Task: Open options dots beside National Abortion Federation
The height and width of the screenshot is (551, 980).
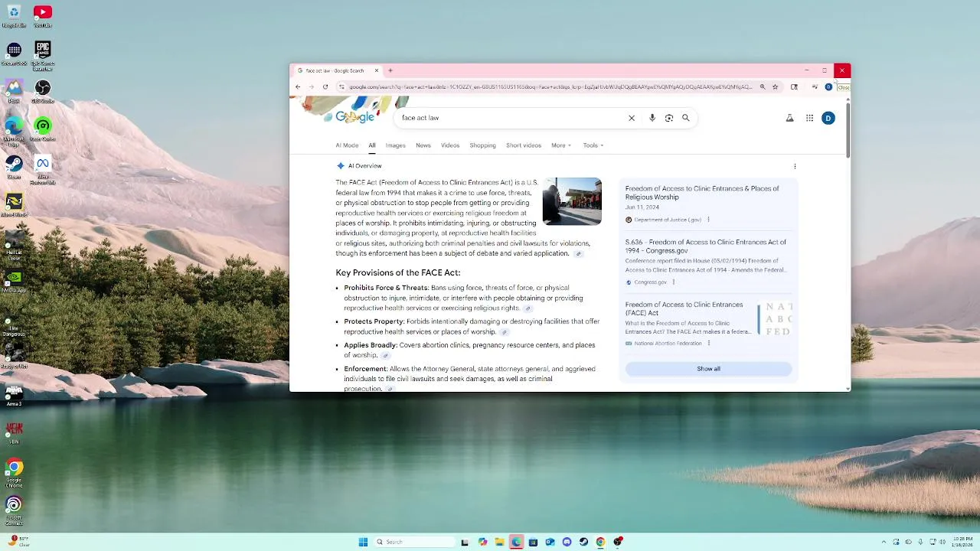Action: [708, 344]
